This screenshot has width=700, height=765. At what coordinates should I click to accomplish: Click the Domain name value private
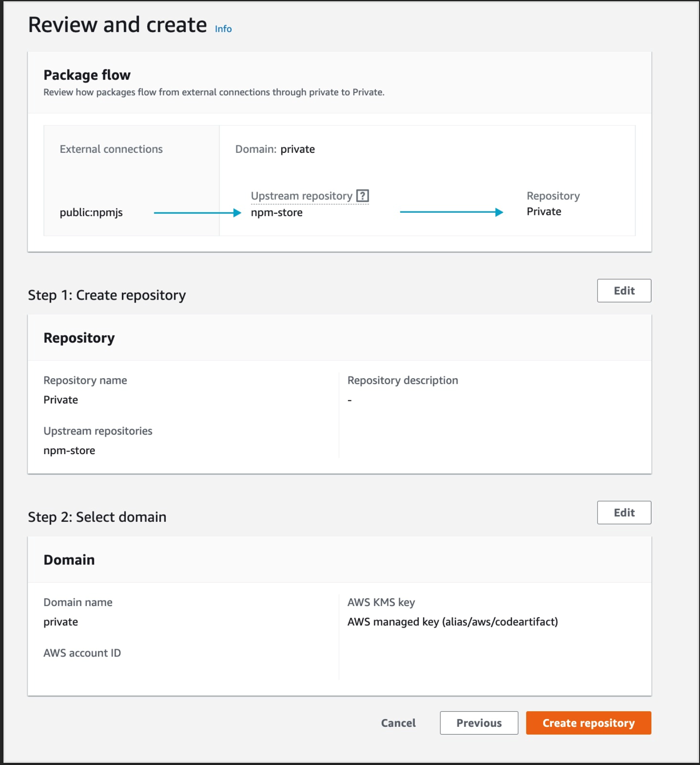click(x=60, y=621)
